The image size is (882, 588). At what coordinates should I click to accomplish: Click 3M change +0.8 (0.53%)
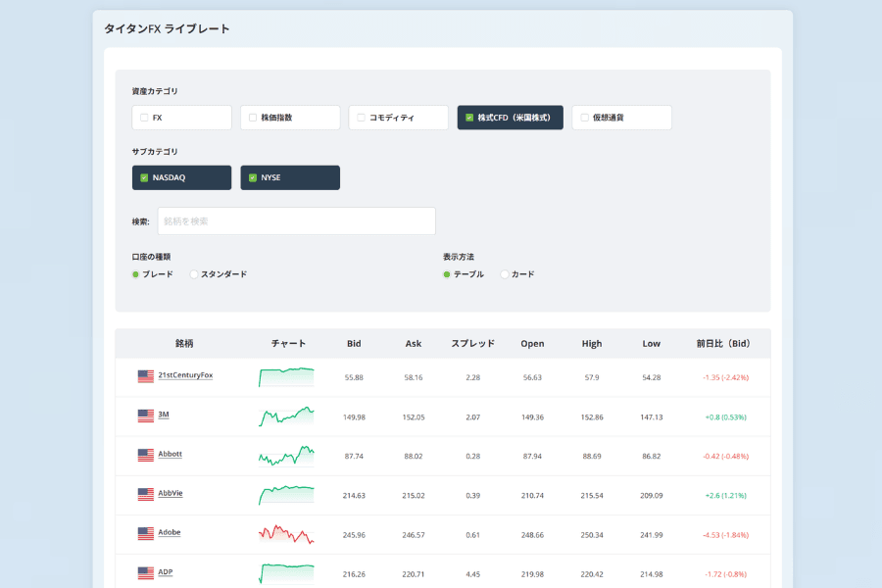click(725, 416)
